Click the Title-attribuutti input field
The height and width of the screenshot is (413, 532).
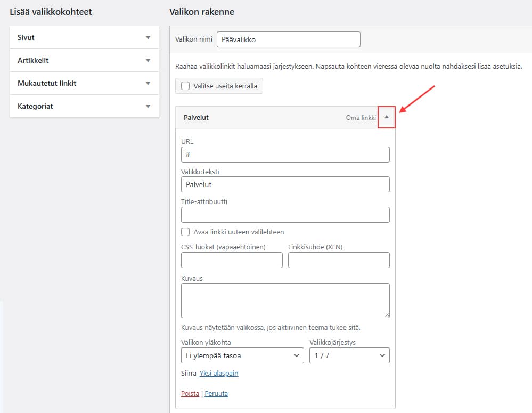[x=285, y=215]
